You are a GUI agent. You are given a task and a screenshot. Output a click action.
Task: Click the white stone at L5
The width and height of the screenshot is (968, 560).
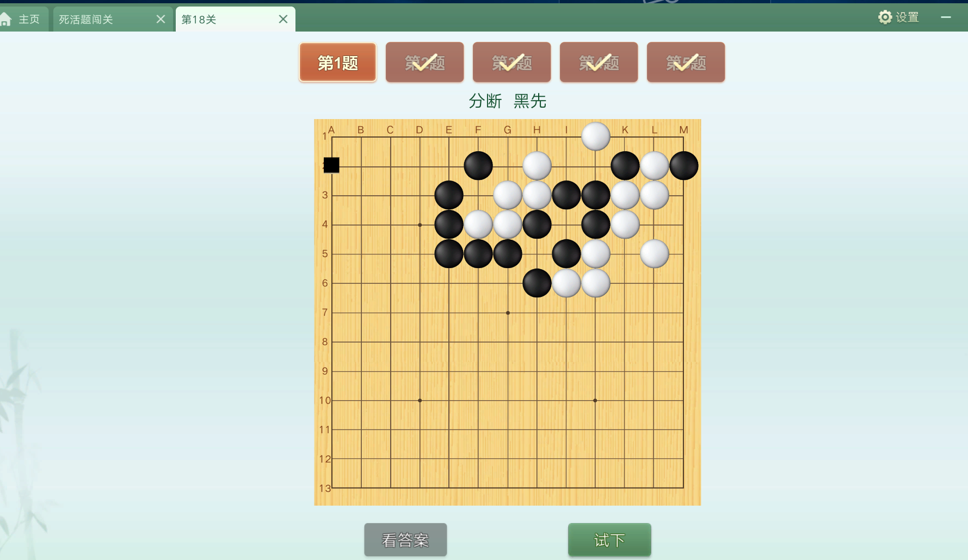[x=655, y=254]
